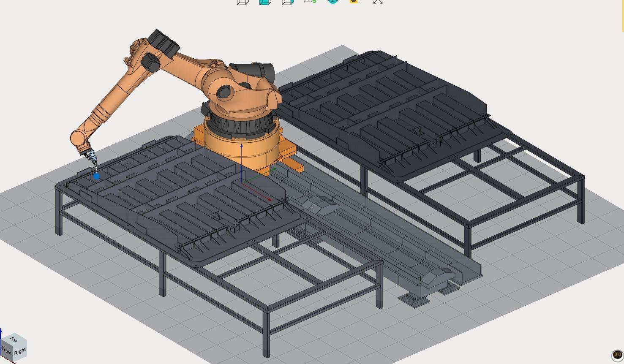
Task: Select the spindle tool on the robot wrist
Action: [92, 156]
